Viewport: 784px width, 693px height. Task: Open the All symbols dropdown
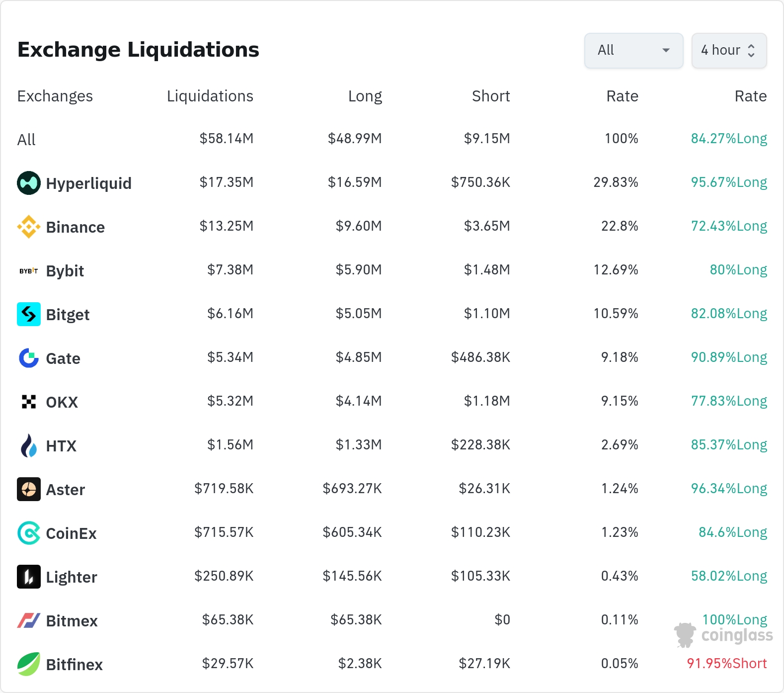pyautogui.click(x=633, y=50)
